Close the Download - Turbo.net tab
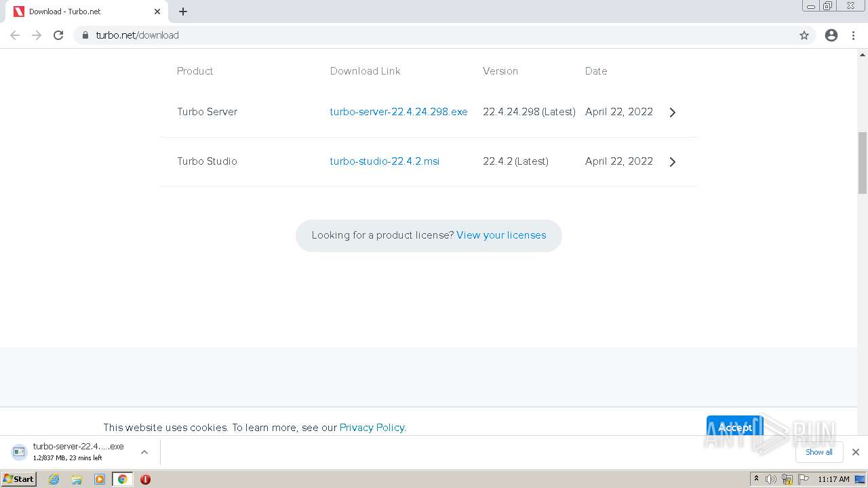The height and width of the screenshot is (488, 868). point(157,12)
